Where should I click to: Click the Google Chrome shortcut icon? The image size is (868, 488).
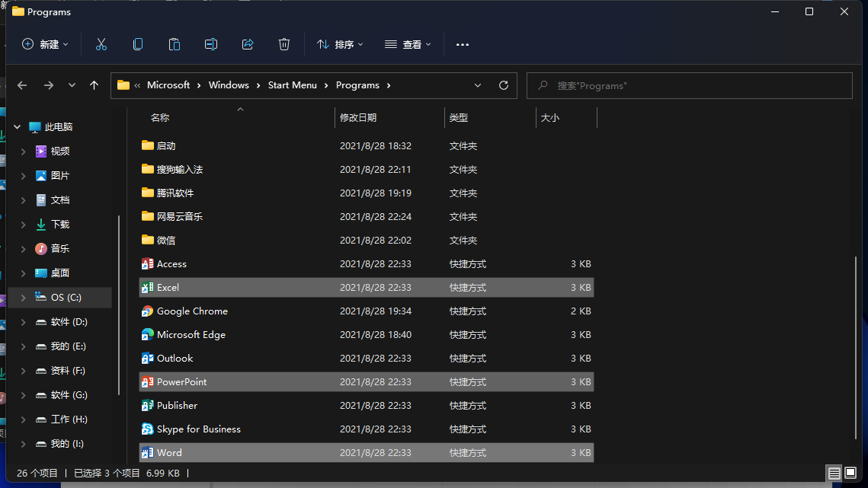point(147,311)
